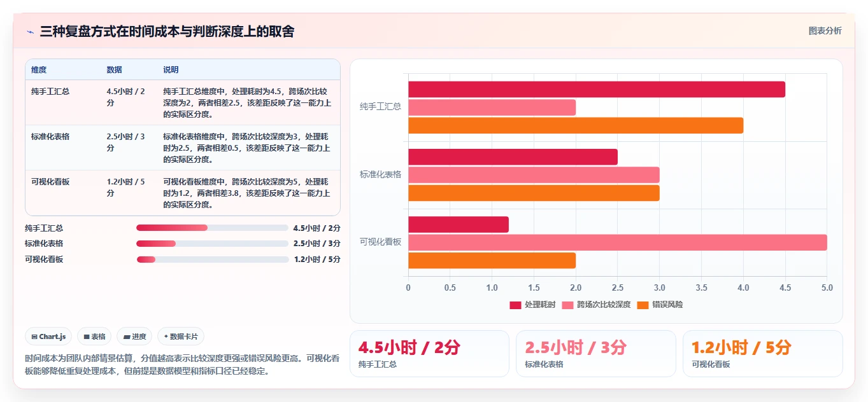The width and height of the screenshot is (868, 402).
Task: Click the 纯手工汇总 orange 错误风险 bar
Action: tap(576, 125)
